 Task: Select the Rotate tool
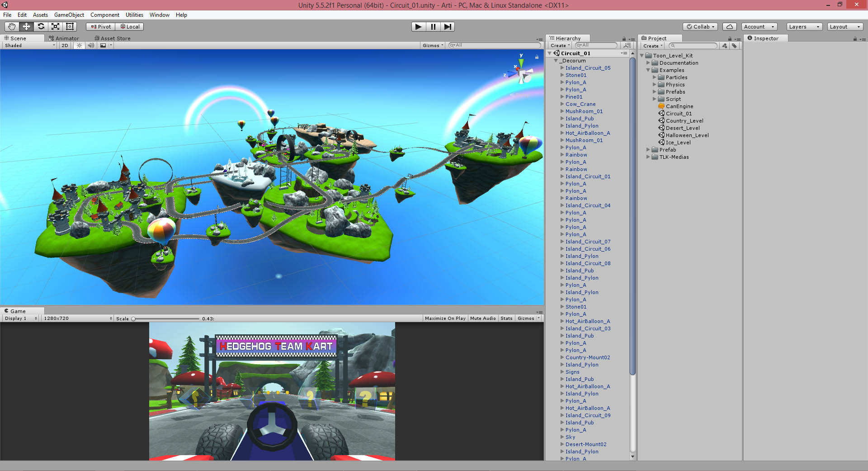(x=41, y=27)
